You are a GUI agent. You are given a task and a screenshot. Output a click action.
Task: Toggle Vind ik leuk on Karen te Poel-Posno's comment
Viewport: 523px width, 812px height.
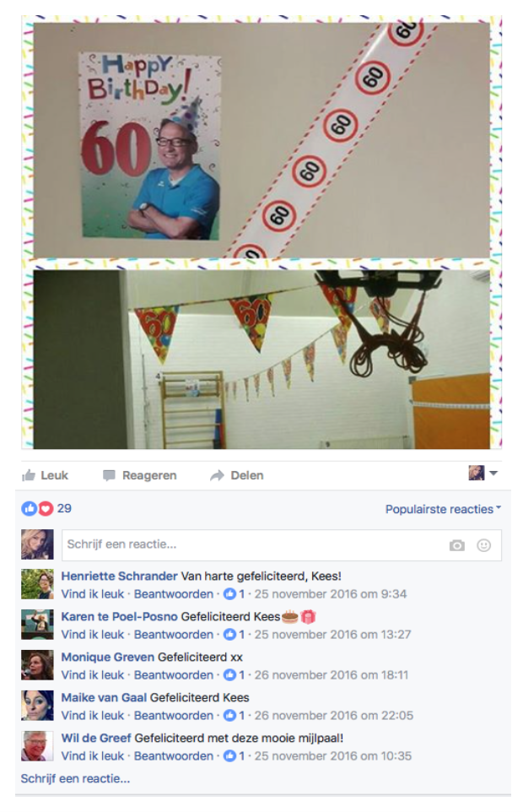coord(93,635)
